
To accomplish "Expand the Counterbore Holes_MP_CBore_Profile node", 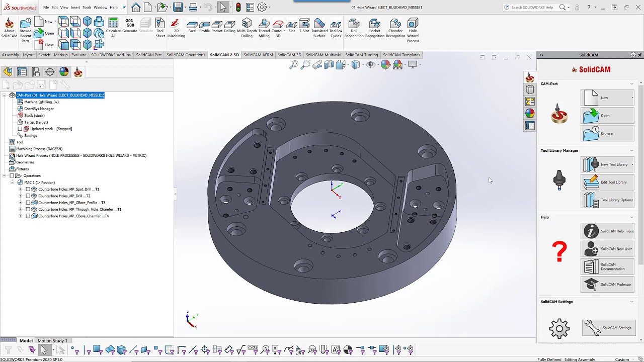I will [21, 203].
